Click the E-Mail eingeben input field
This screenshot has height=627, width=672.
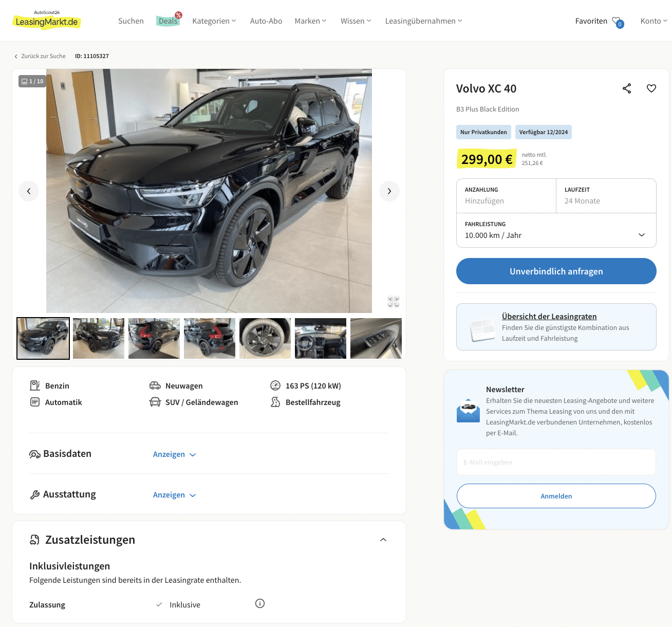(556, 462)
